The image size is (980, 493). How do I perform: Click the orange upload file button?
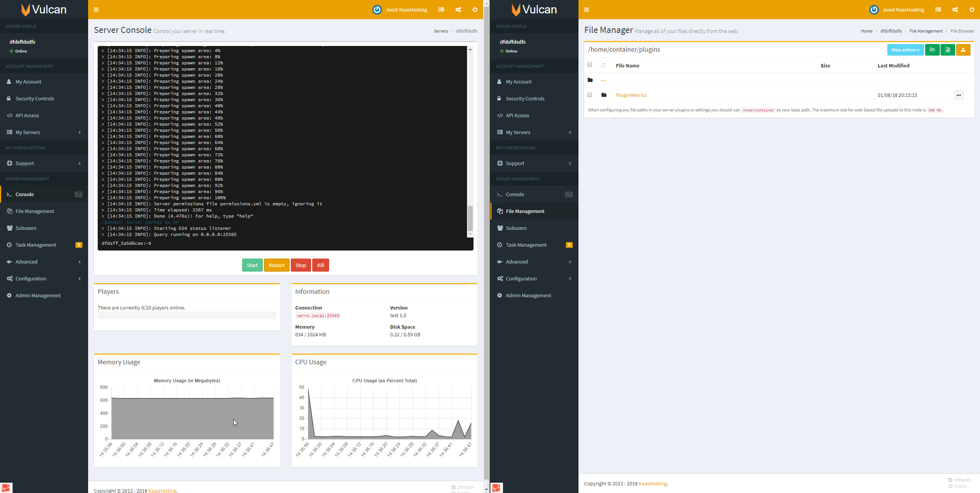coord(963,50)
